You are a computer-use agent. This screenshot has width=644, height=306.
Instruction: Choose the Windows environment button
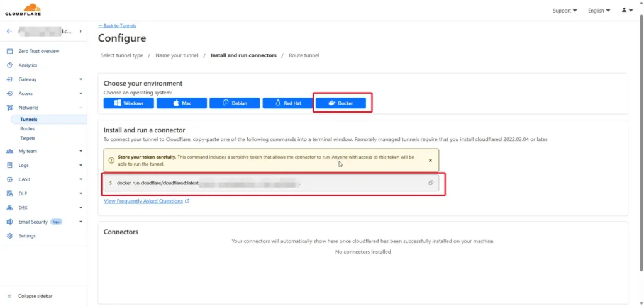pyautogui.click(x=128, y=103)
